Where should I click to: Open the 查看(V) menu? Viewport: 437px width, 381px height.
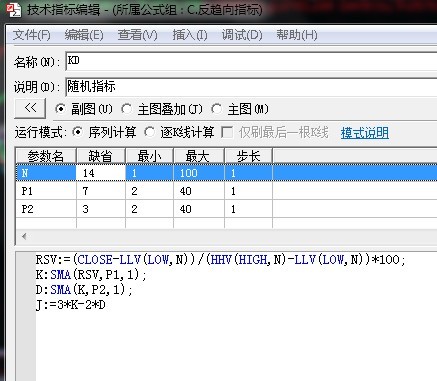[x=138, y=35]
